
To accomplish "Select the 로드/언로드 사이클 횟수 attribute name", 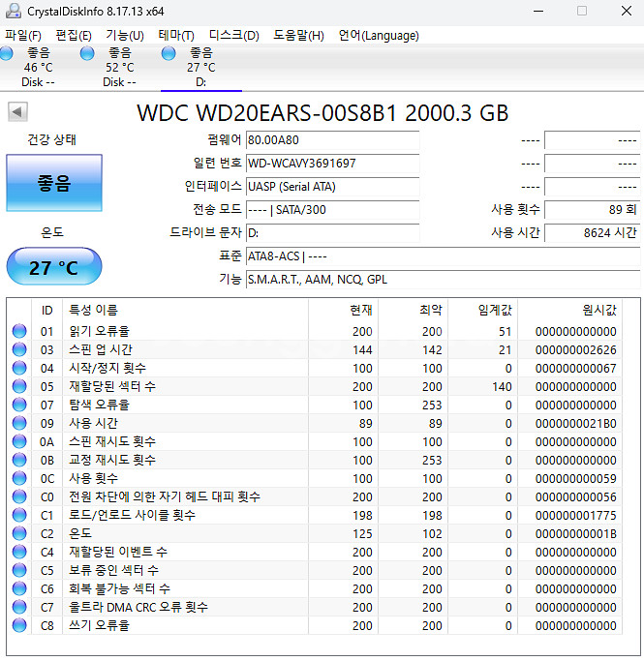I will tap(132, 515).
